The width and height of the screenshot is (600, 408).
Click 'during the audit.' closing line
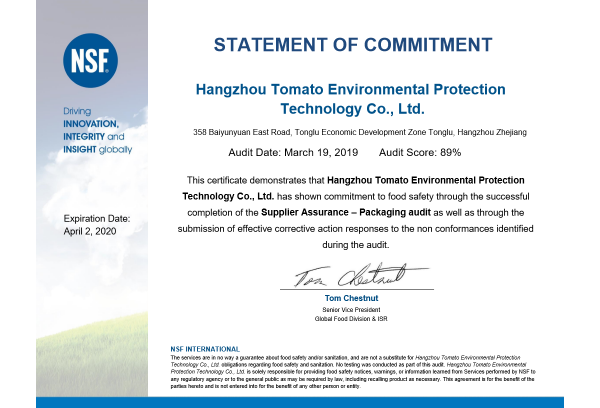coord(356,245)
